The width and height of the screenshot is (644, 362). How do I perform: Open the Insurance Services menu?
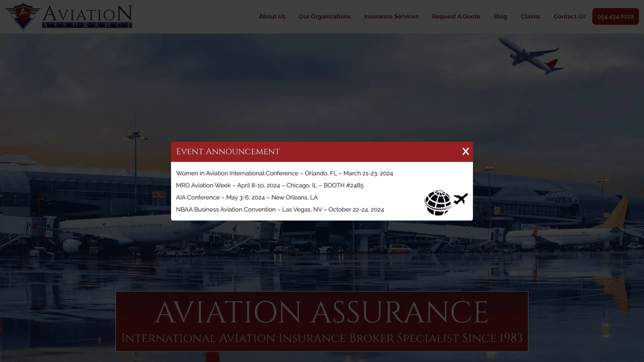(391, 16)
